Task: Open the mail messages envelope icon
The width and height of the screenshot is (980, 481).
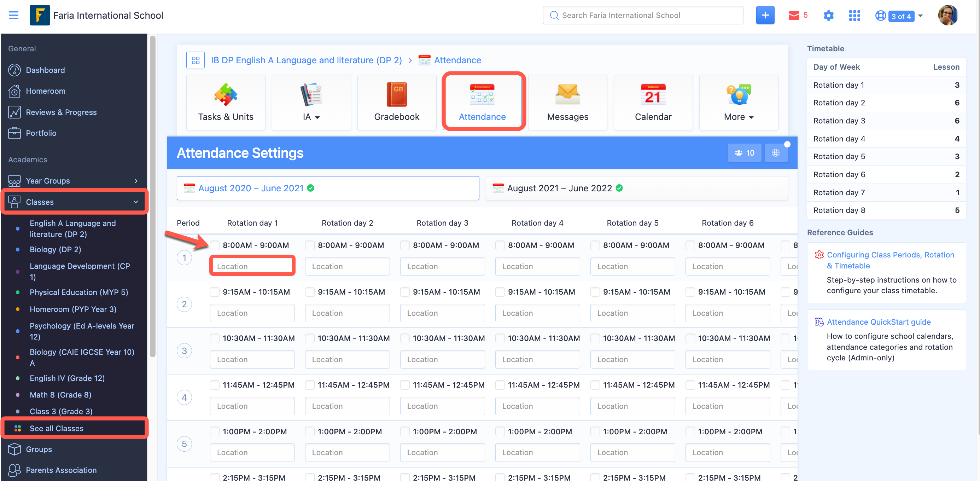Action: coord(794,15)
